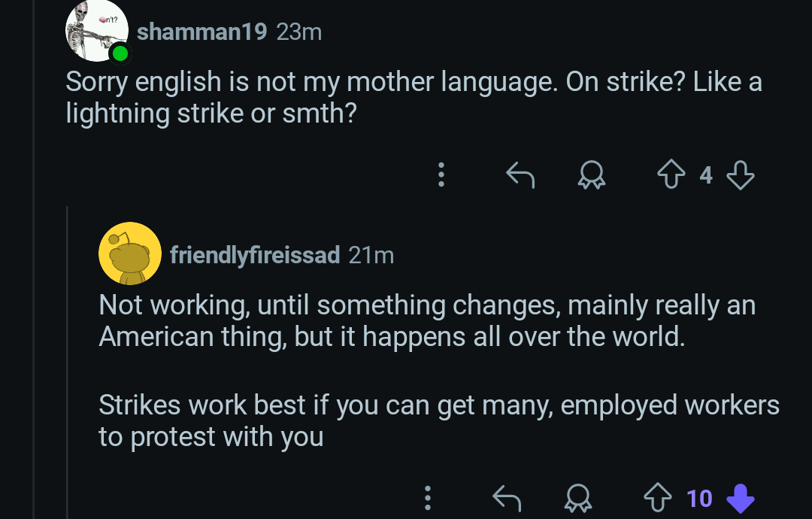812x519 pixels.
Task: Remove the active downvote on friendlyfireissad's comment
Action: coord(741,499)
